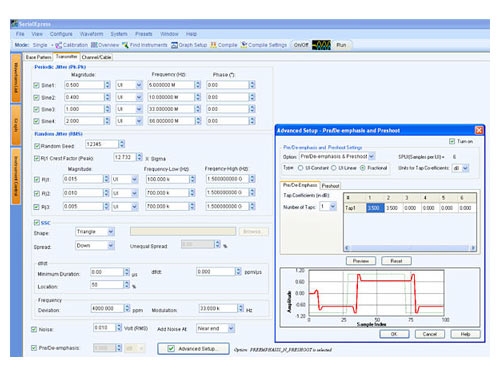Open the Calibration toolbar item
The image size is (500, 375).
71,45
